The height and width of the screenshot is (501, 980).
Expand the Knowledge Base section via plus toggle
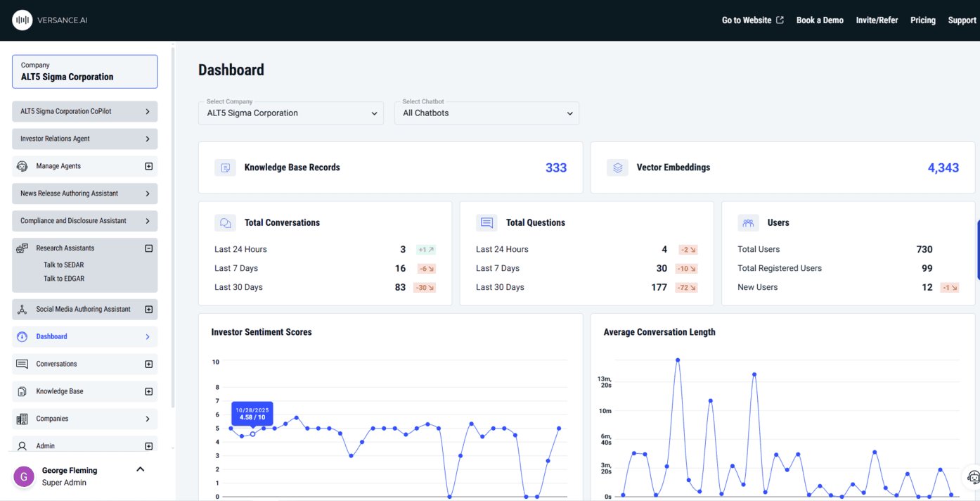pyautogui.click(x=148, y=391)
